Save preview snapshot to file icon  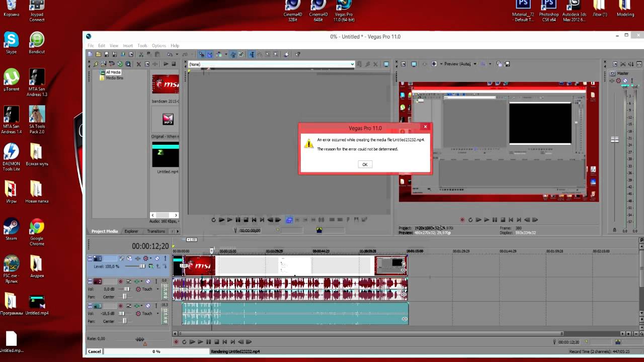[x=507, y=64]
